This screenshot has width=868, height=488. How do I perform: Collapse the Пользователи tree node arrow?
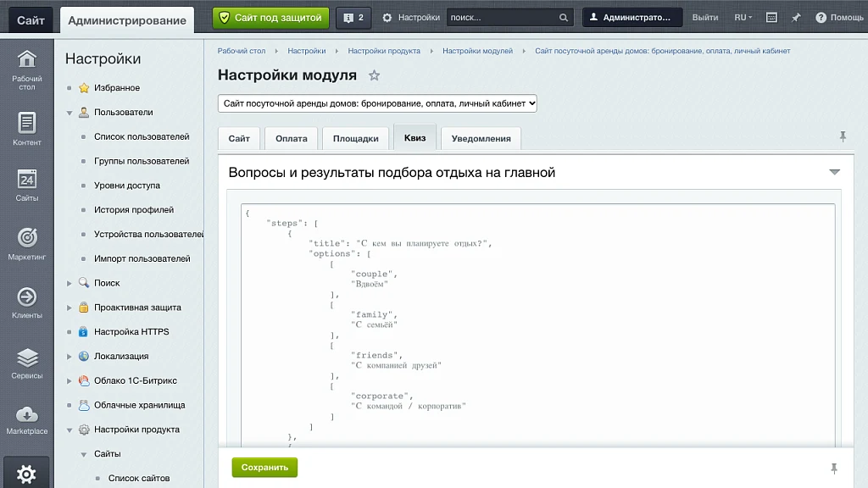coord(70,113)
